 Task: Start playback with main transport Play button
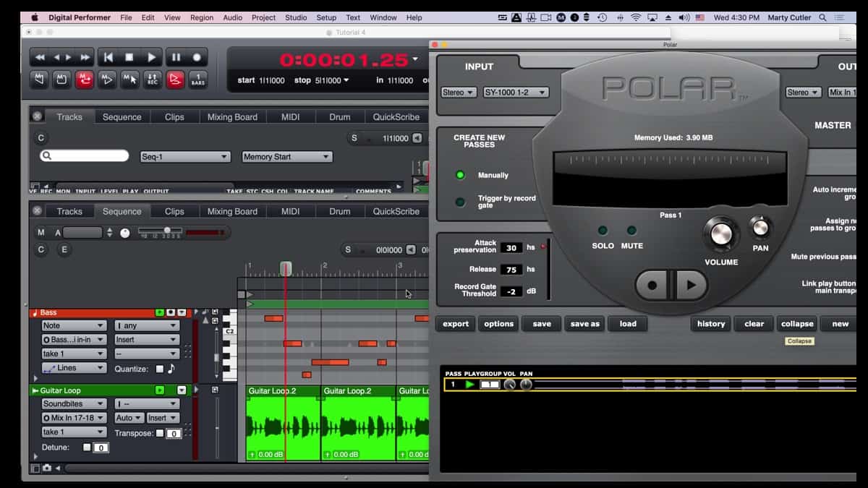pyautogui.click(x=151, y=57)
